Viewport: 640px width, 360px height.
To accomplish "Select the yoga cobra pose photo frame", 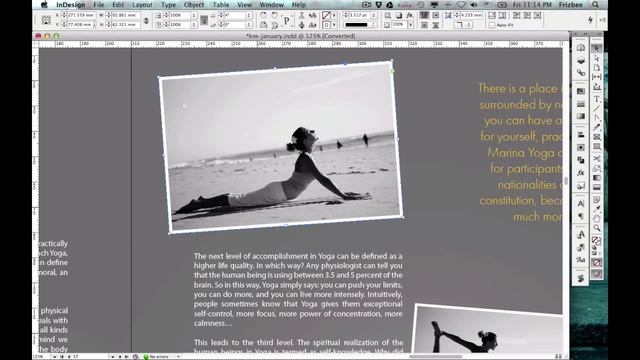I will [x=281, y=147].
